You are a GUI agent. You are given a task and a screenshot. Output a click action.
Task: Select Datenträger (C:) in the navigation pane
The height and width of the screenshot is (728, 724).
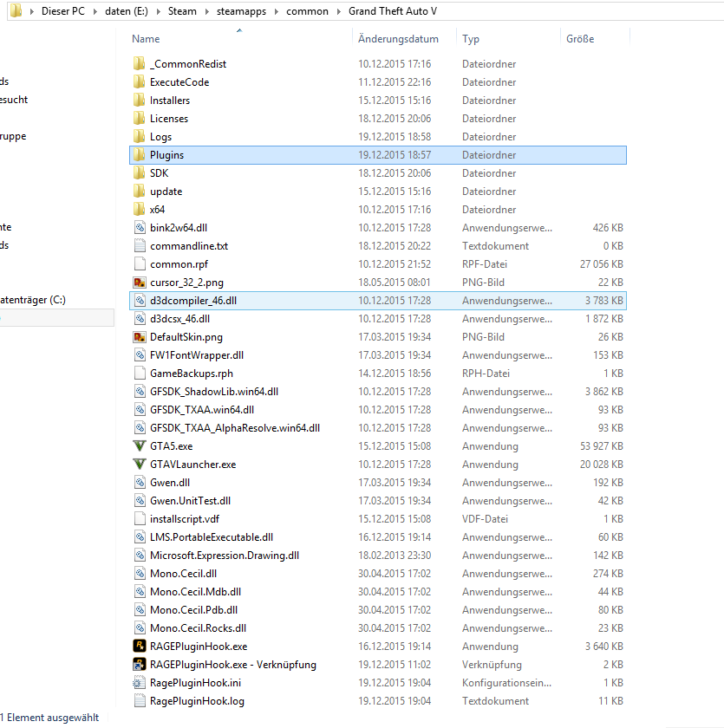tap(32, 300)
